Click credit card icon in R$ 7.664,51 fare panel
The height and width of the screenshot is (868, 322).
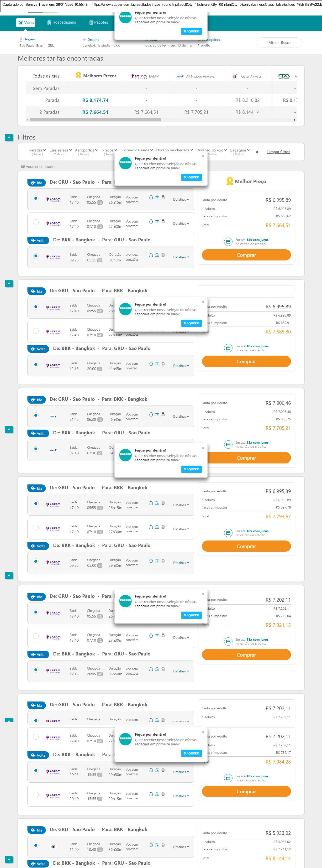click(228, 242)
